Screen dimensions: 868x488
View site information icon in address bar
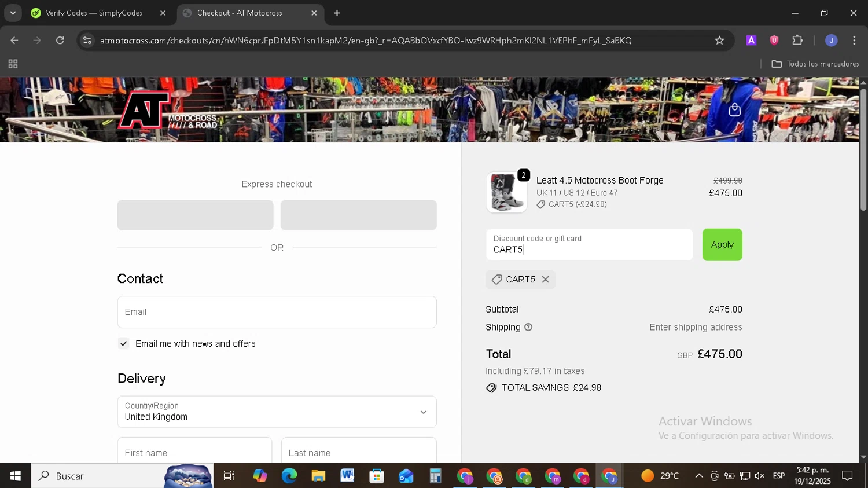(87, 41)
